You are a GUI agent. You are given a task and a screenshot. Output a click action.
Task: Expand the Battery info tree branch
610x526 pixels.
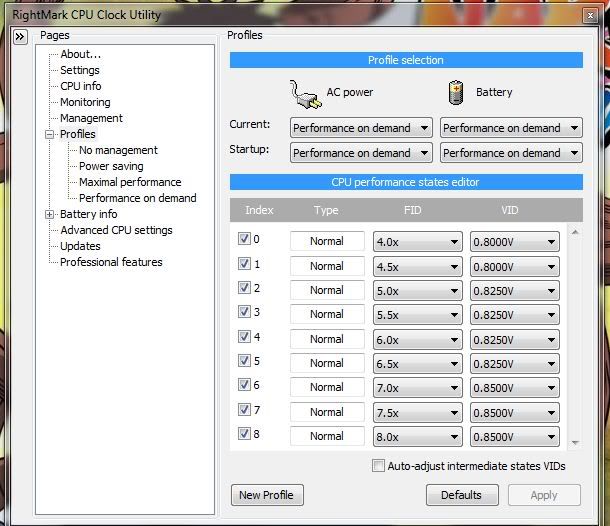tap(49, 214)
